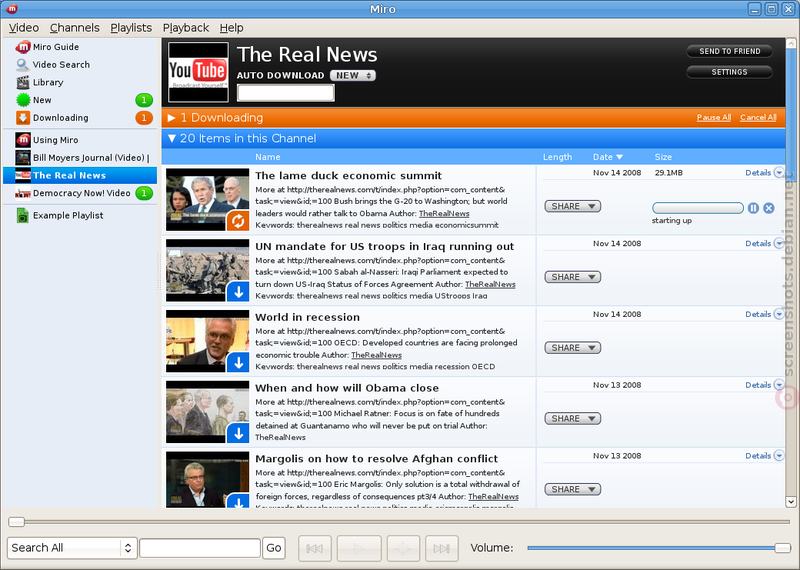Click the New badge count 1
This screenshot has height=570, width=800.
click(x=144, y=100)
